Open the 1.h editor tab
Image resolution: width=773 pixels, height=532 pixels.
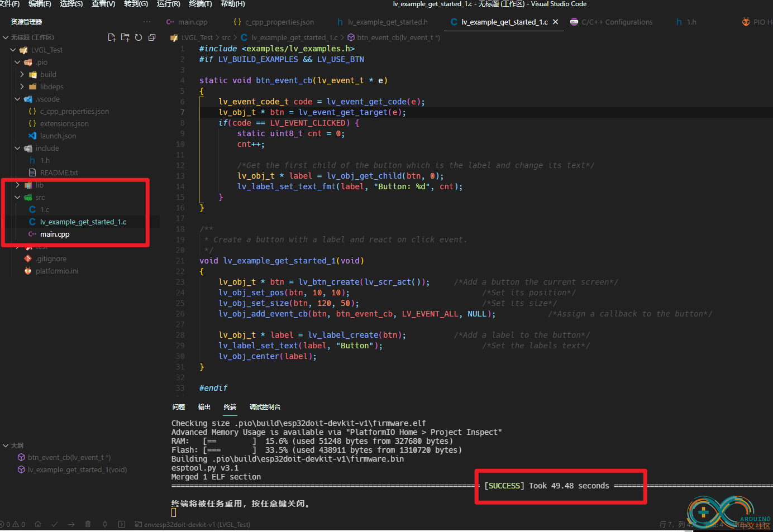tap(686, 22)
